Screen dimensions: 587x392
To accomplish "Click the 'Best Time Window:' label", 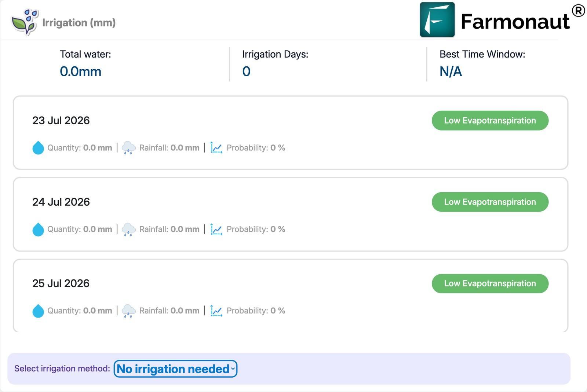I will click(482, 54).
